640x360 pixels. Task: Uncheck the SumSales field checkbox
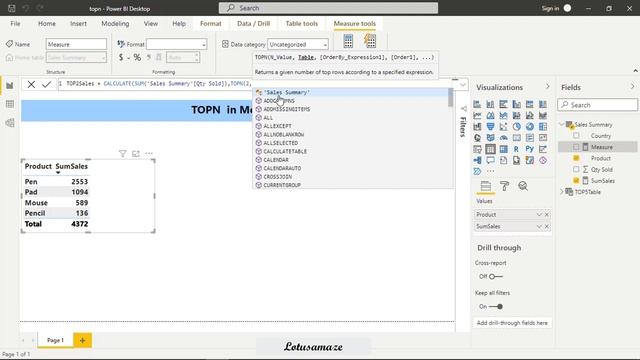pyautogui.click(x=576, y=180)
